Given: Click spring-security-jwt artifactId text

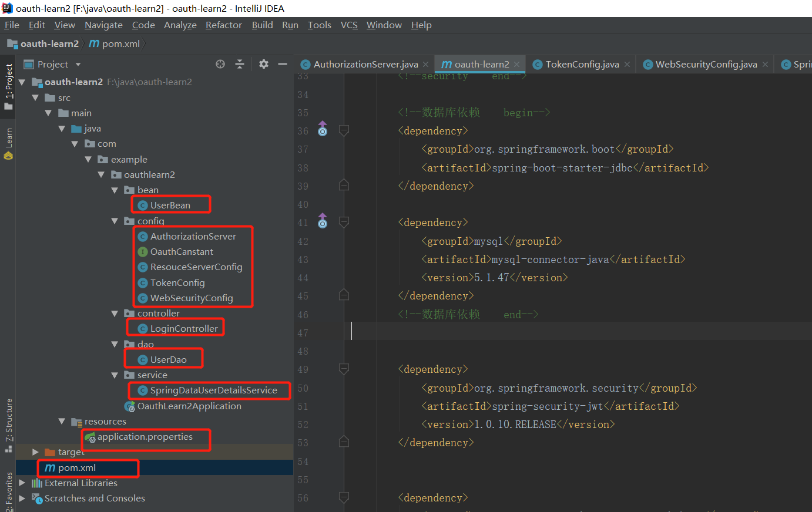Looking at the screenshot, I should [x=547, y=406].
